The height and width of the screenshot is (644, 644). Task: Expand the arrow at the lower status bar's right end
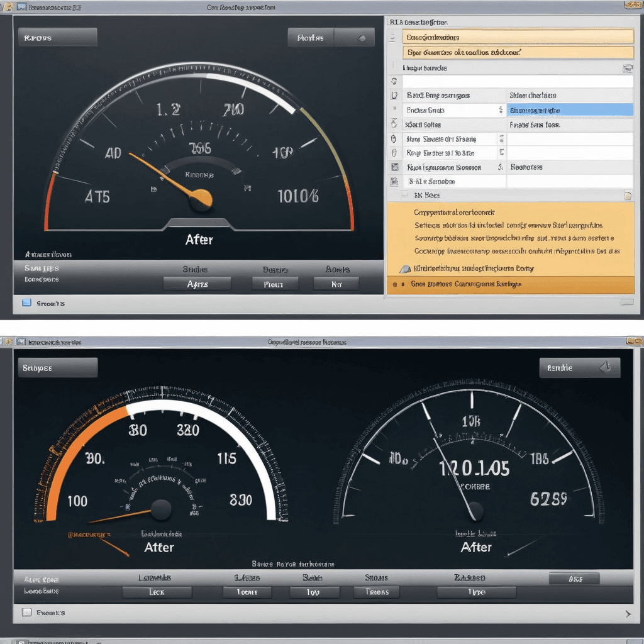click(628, 613)
